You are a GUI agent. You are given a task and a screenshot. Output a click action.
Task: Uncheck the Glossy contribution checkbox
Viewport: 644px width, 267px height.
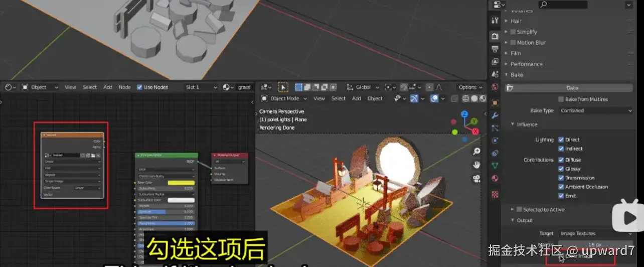tap(561, 169)
